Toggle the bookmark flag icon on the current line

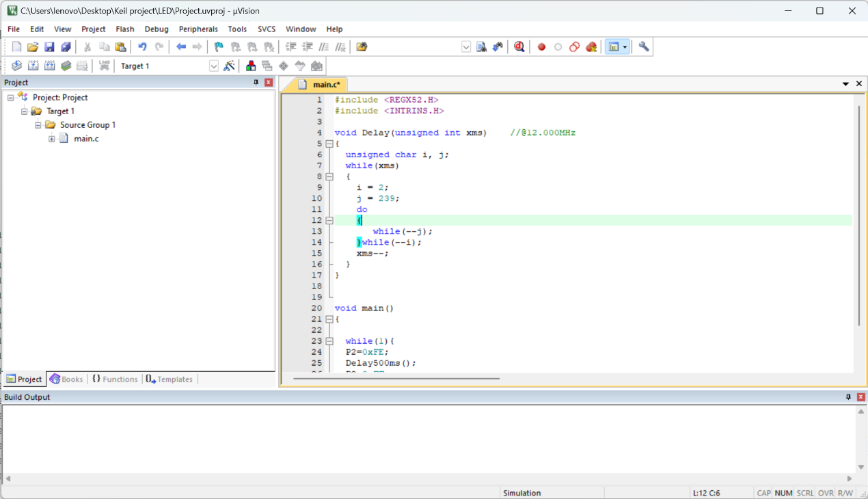219,47
